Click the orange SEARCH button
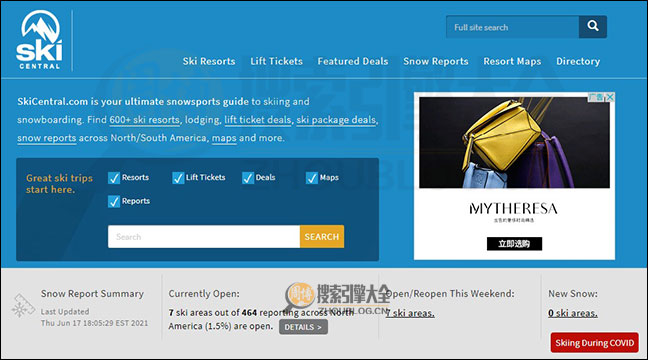This screenshot has width=648, height=360. pos(322,236)
